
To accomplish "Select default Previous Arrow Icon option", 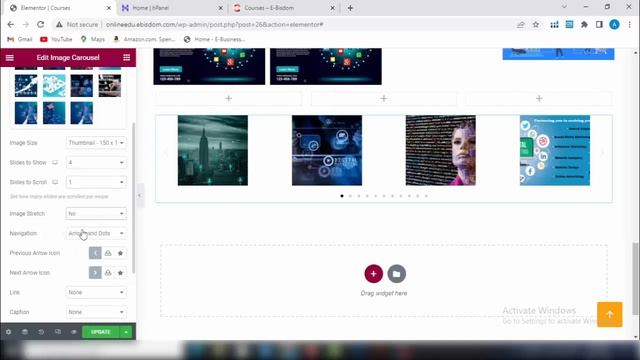I will click(x=95, y=253).
